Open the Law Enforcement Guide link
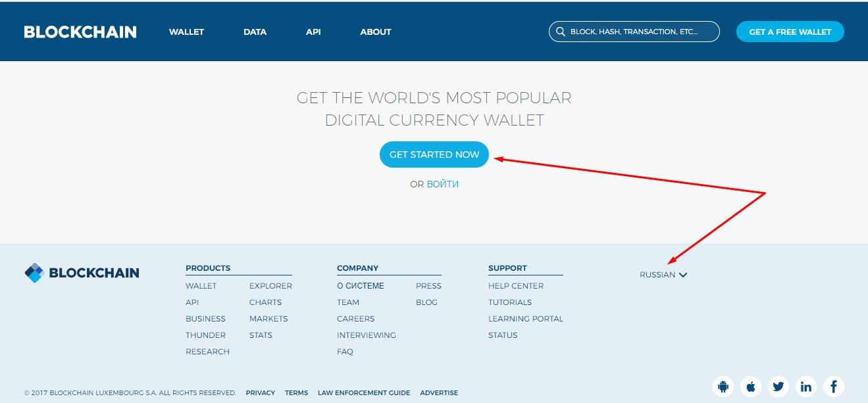868x403 pixels. point(364,392)
